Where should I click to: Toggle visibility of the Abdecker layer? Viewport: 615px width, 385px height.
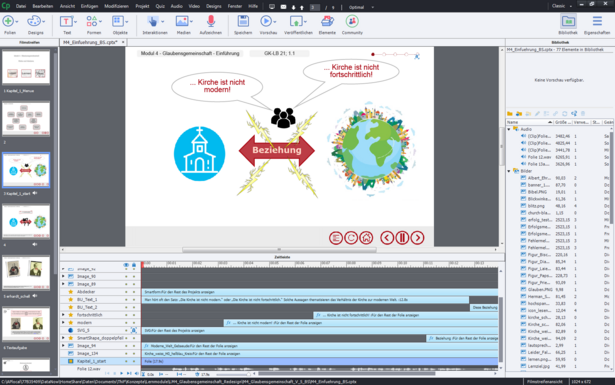point(126,292)
